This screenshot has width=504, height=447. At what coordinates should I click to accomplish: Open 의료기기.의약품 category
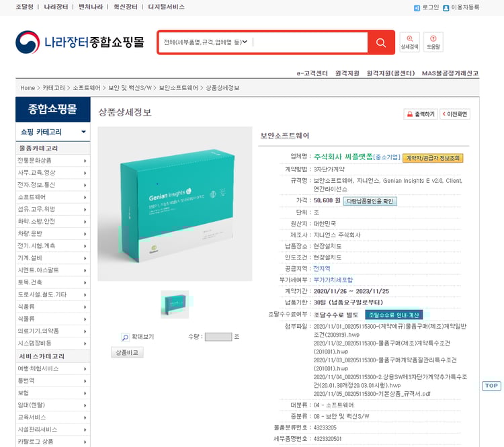pos(52,331)
